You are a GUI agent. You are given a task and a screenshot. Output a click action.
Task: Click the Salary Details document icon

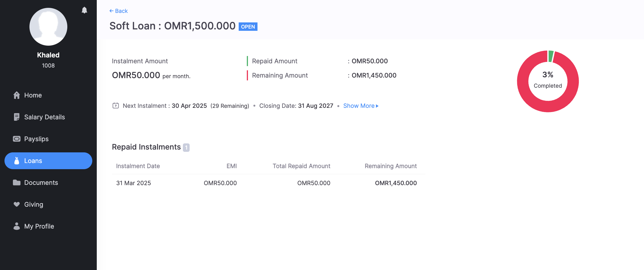point(17,117)
